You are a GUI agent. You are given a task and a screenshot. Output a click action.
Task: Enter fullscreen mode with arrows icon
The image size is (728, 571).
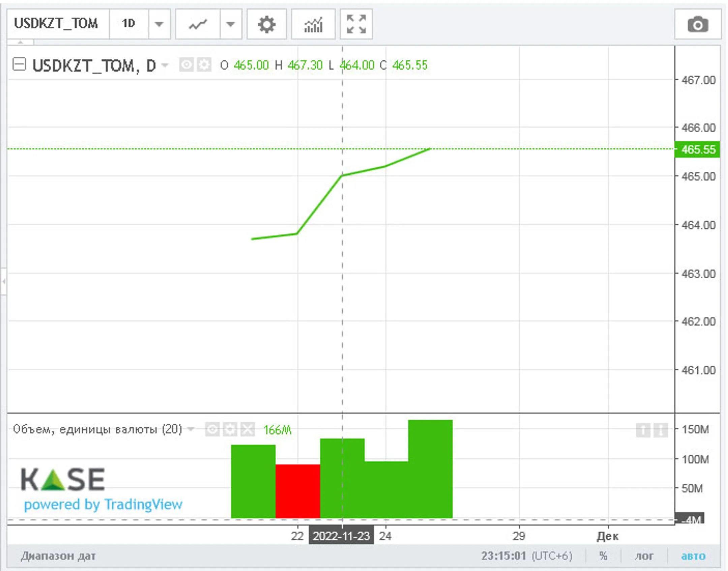(356, 24)
